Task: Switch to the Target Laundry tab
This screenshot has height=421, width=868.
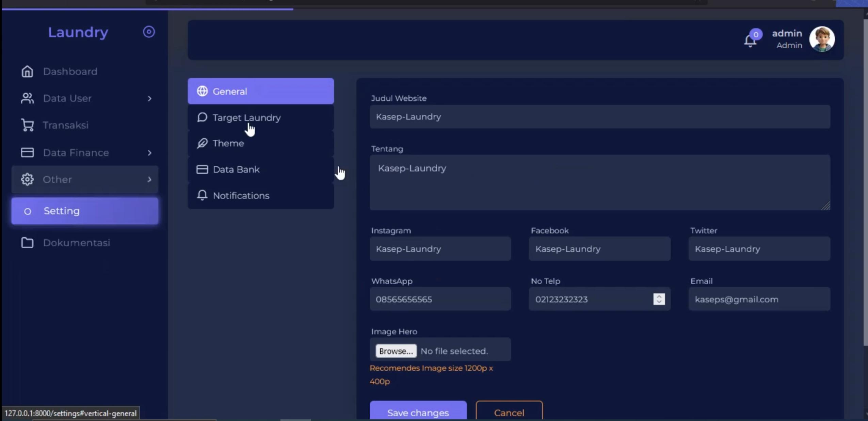Action: (x=261, y=117)
